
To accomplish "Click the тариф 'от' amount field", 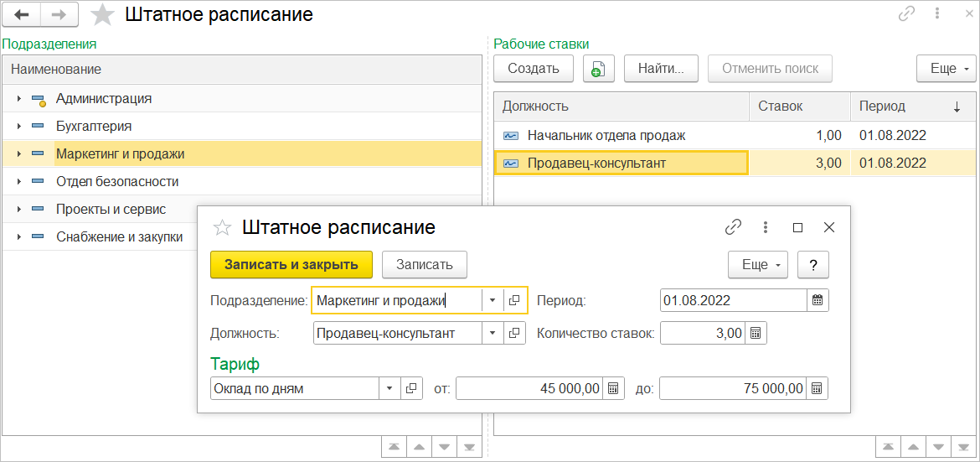I will [529, 388].
